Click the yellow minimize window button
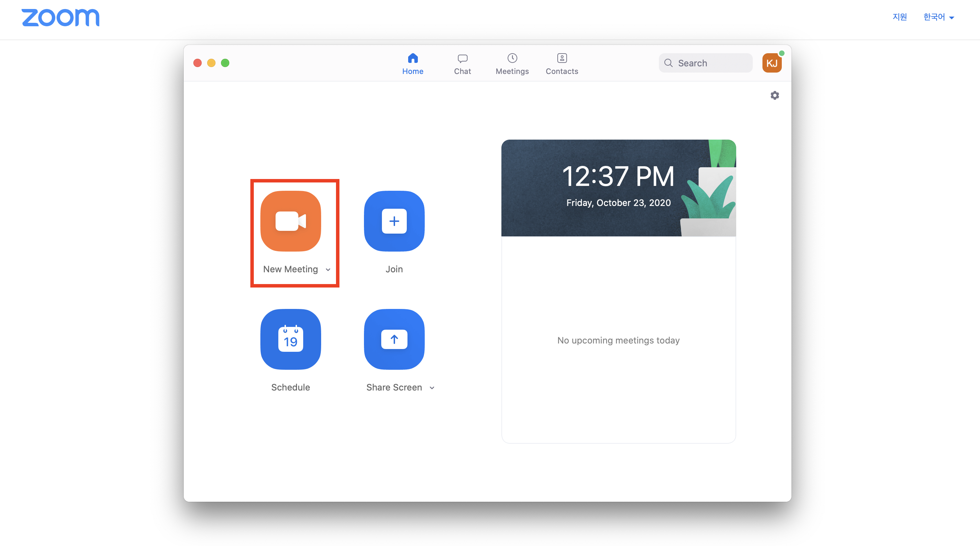This screenshot has width=980, height=546. (211, 63)
